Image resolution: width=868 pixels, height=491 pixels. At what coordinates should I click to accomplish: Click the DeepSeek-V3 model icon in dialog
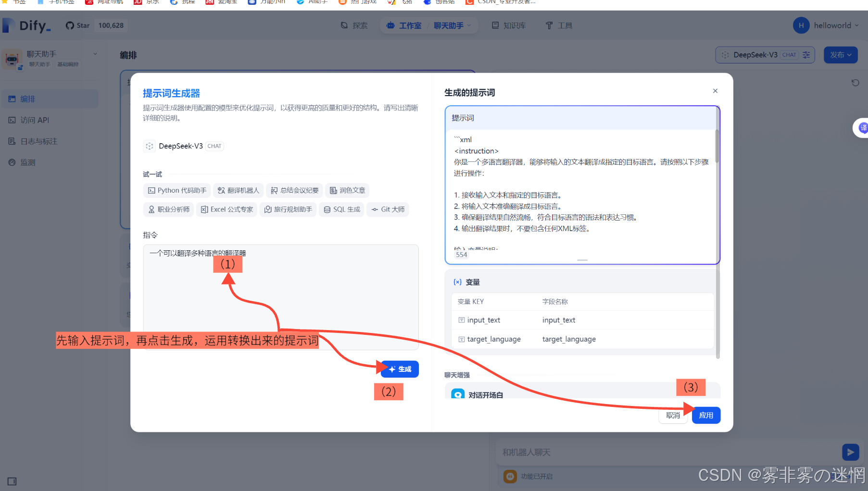click(150, 146)
